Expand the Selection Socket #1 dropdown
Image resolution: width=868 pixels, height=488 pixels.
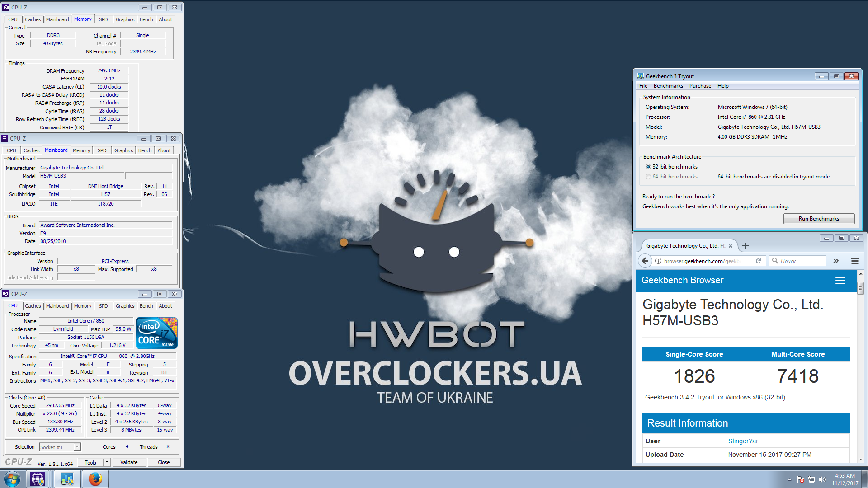77,447
